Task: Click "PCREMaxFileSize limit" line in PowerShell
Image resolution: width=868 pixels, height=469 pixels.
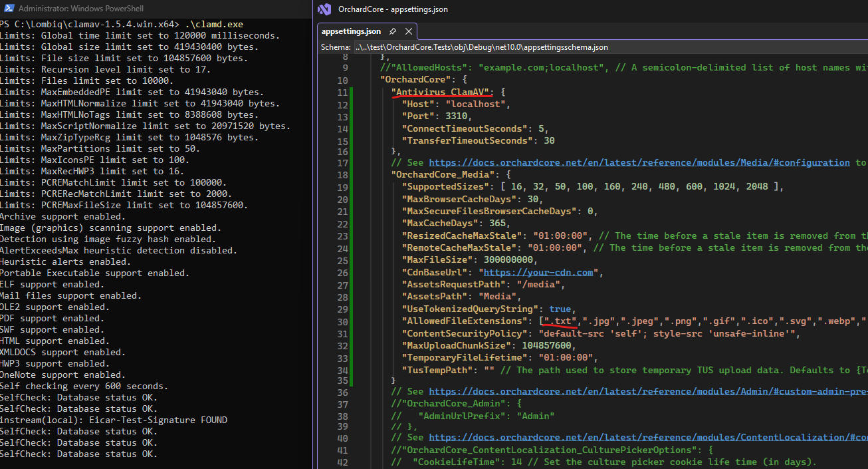Action: tap(124, 205)
